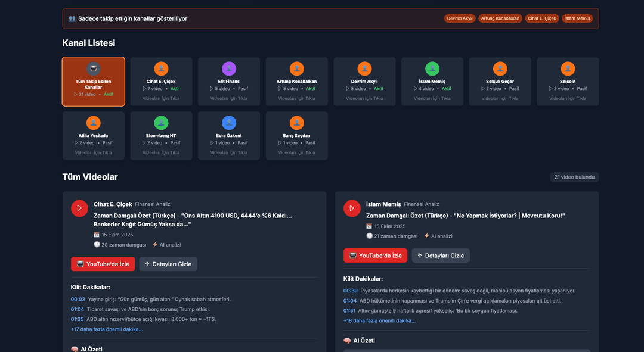Select Bora Özkent blue avatar icon

(229, 123)
